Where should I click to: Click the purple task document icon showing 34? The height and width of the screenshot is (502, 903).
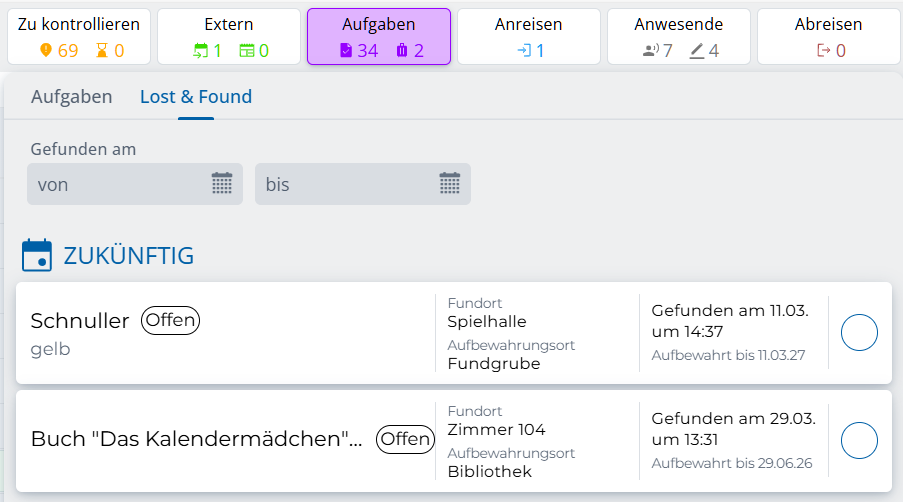[346, 50]
